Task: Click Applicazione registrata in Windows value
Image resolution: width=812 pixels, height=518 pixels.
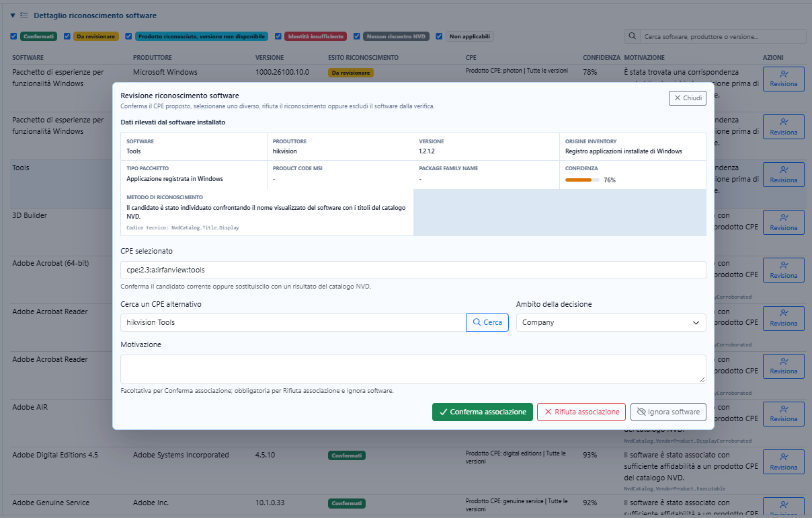Action: pyautogui.click(x=175, y=179)
